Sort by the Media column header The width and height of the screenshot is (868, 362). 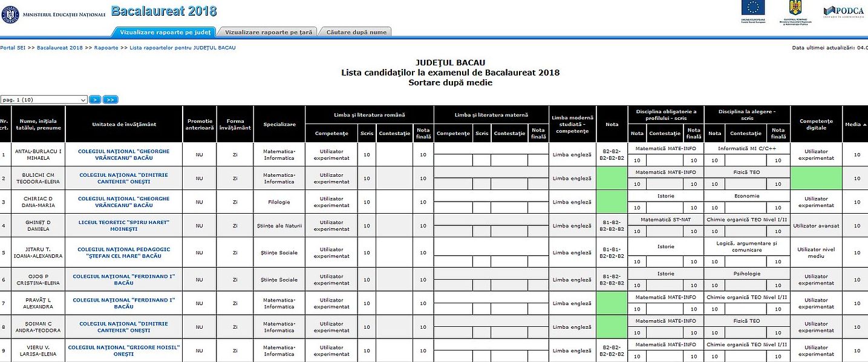[x=855, y=124]
